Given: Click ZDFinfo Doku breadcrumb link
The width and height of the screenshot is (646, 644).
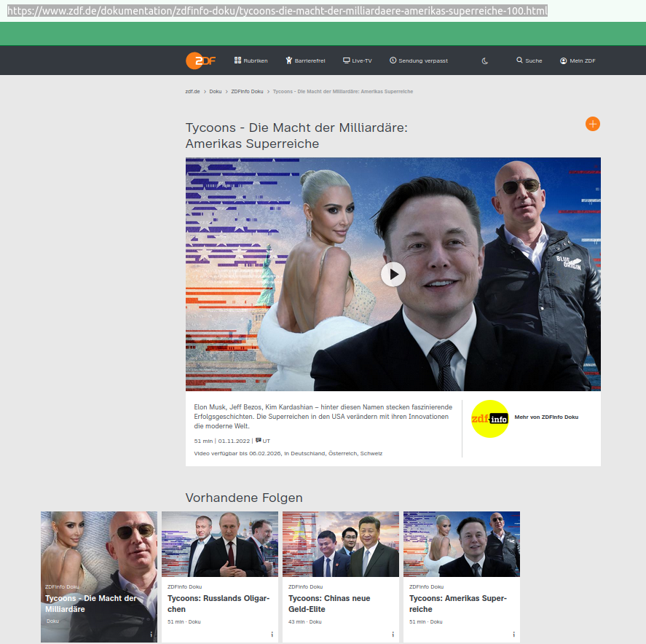Looking at the screenshot, I should [247, 92].
